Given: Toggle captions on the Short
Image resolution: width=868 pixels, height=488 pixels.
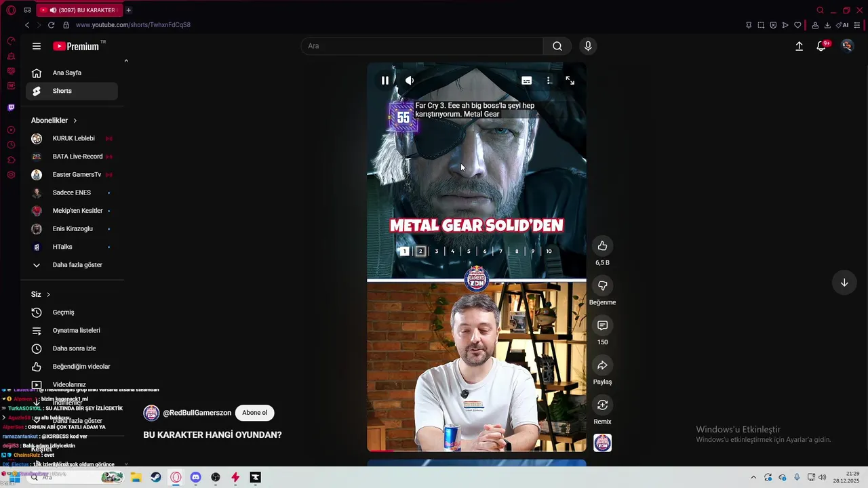Looking at the screenshot, I should coord(526,80).
